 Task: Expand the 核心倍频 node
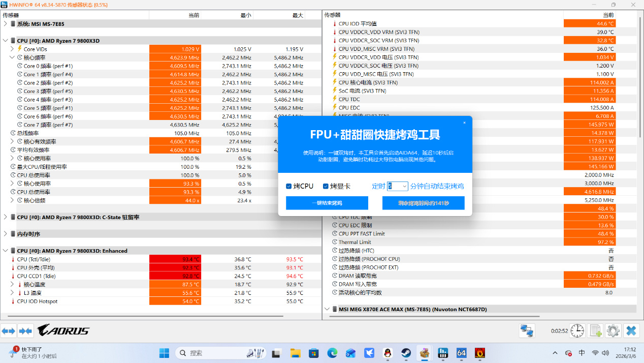[x=12, y=200]
